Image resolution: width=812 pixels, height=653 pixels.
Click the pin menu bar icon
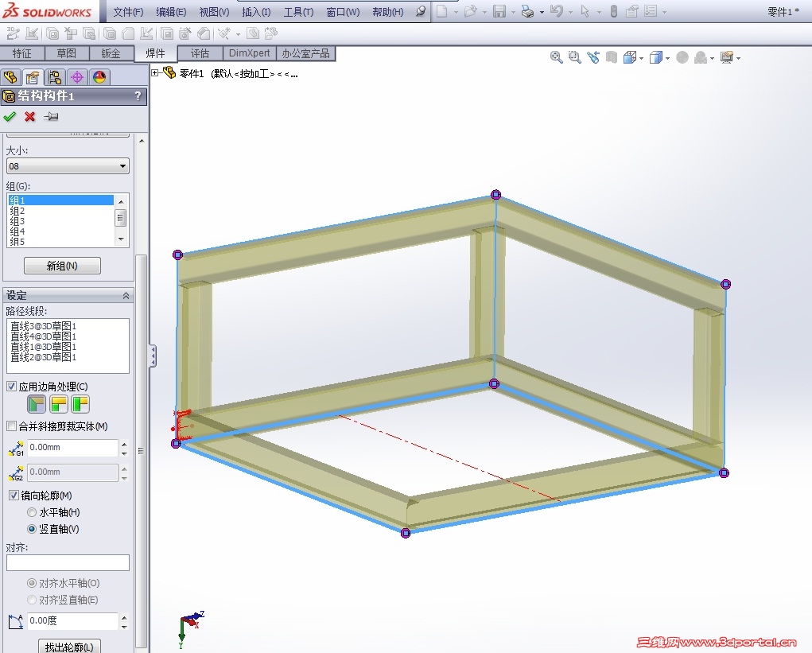pos(421,11)
